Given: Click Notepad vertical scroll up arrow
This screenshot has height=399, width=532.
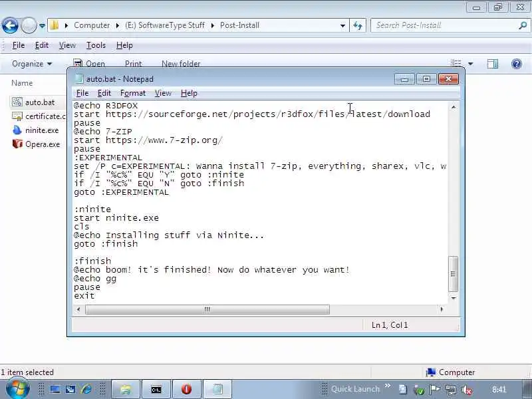Looking at the screenshot, I should coord(454,107).
